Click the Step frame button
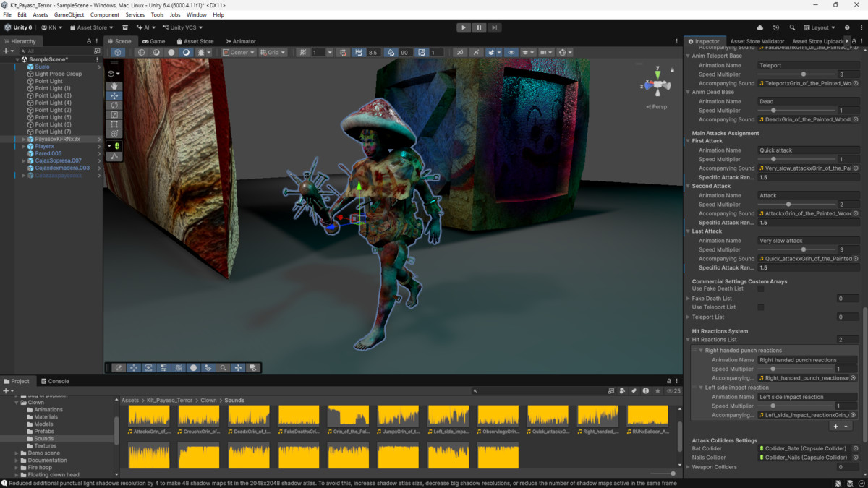The height and width of the screenshot is (488, 868). pyautogui.click(x=494, y=27)
